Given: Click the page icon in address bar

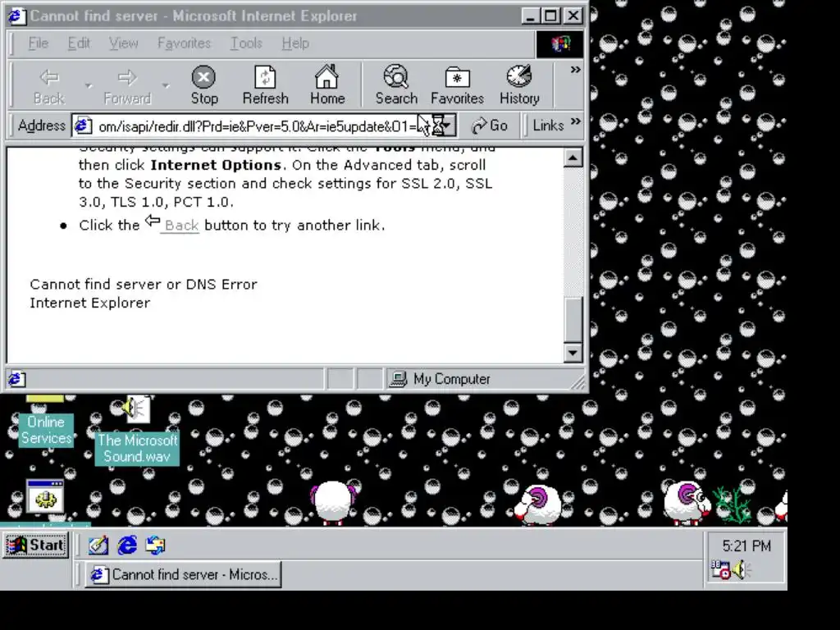Looking at the screenshot, I should pos(83,126).
